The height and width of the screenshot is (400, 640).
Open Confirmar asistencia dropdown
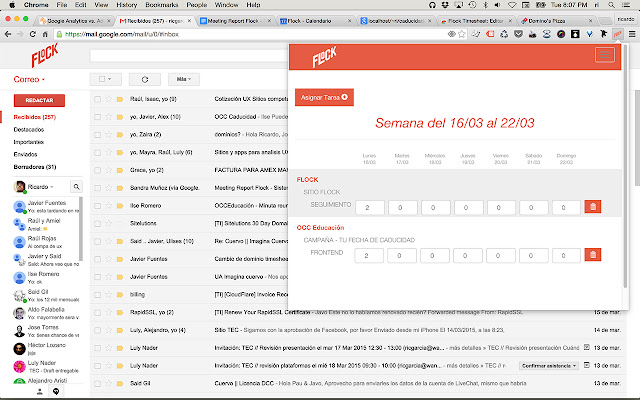tap(549, 366)
